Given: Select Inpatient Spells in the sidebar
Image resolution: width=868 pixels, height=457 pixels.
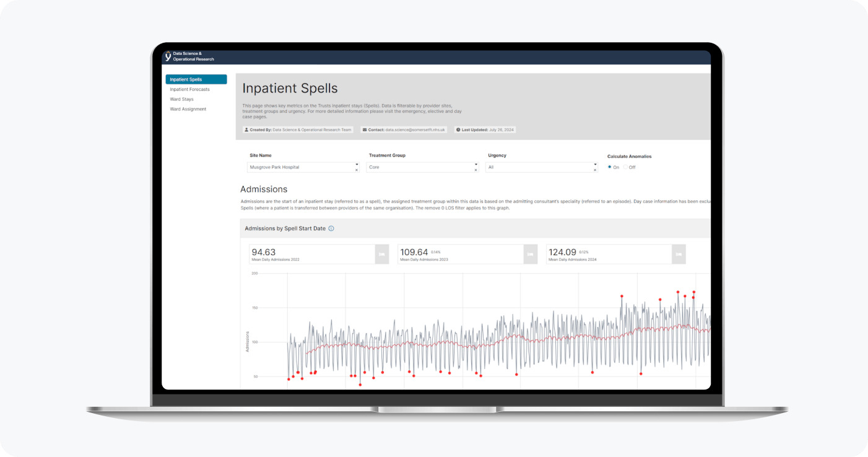Looking at the screenshot, I should pos(196,79).
